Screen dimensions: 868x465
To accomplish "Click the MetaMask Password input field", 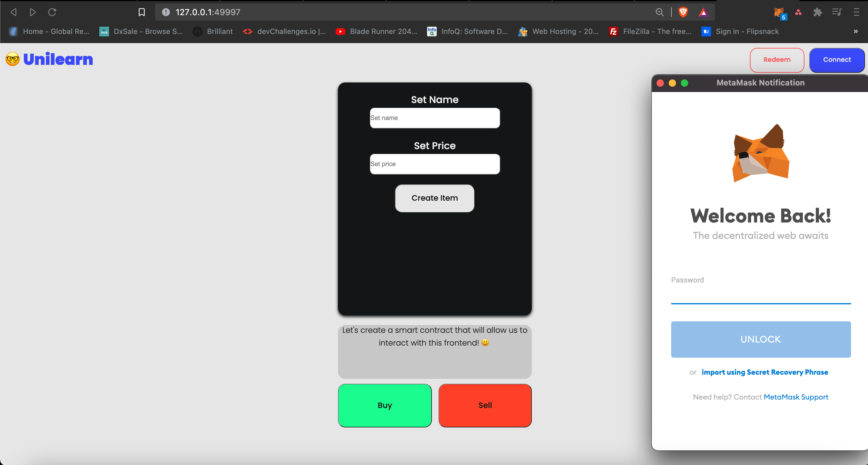I will tap(760, 295).
